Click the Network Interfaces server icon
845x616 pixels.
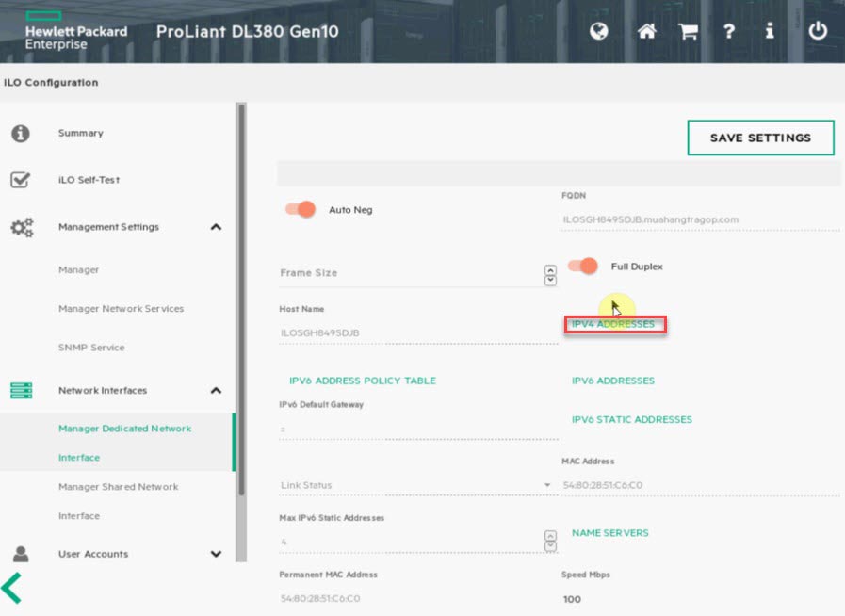tap(21, 390)
